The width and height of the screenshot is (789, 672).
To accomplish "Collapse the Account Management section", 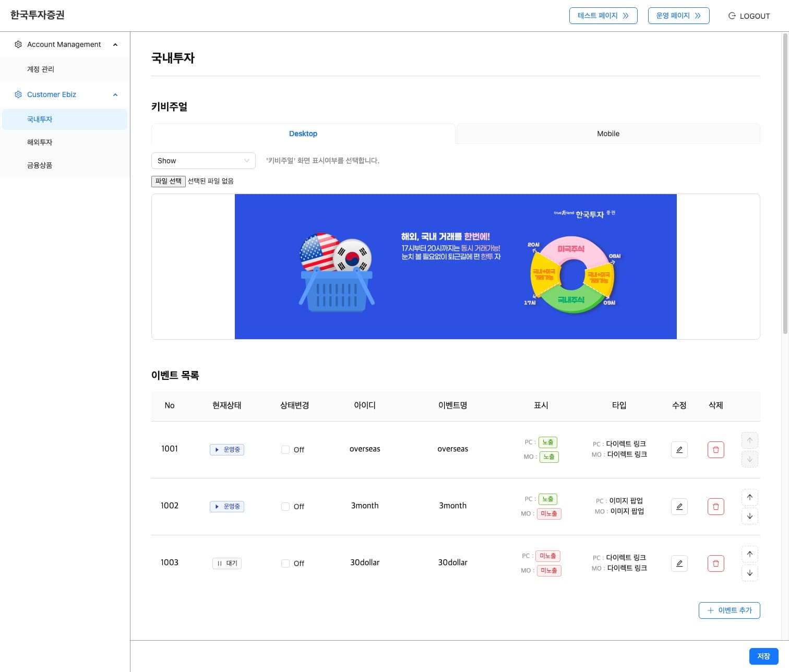I will click(115, 45).
